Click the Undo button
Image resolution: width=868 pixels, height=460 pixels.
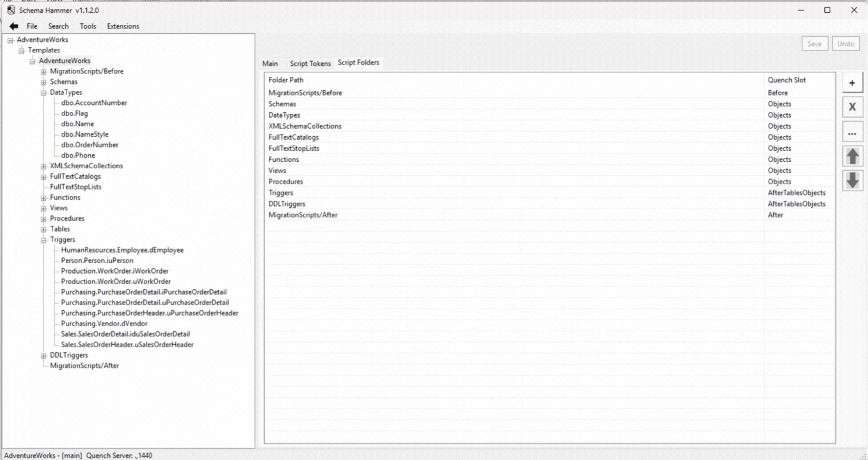coord(845,43)
